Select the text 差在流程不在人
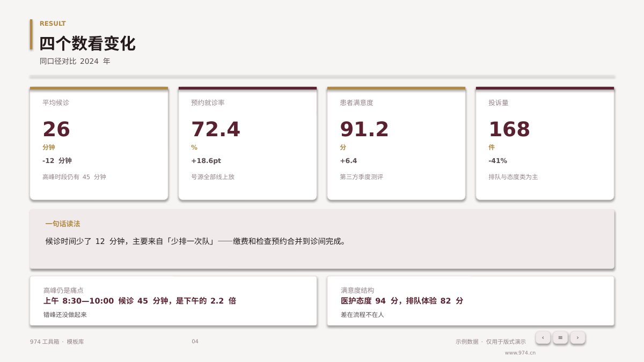Screen dimensions: 644x362 [x=362, y=315]
